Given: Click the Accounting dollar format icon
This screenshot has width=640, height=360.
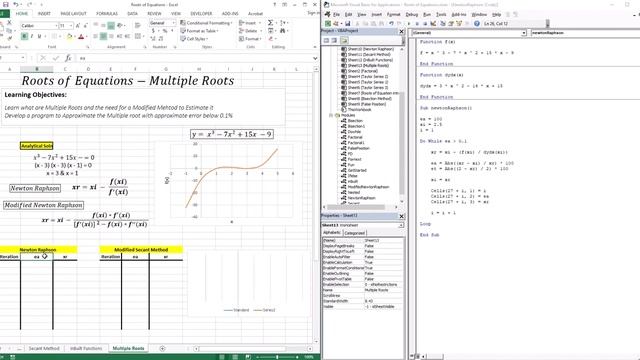Looking at the screenshot, I should point(153,31).
